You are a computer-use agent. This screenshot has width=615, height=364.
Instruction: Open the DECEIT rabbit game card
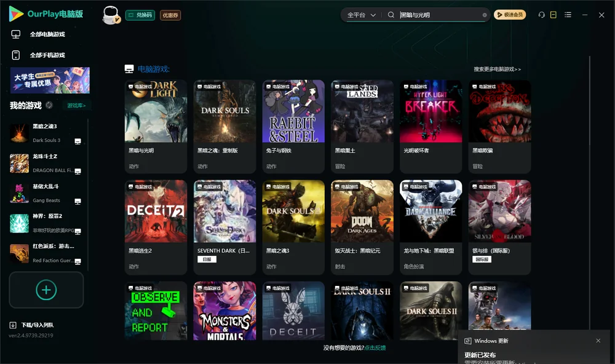click(293, 311)
